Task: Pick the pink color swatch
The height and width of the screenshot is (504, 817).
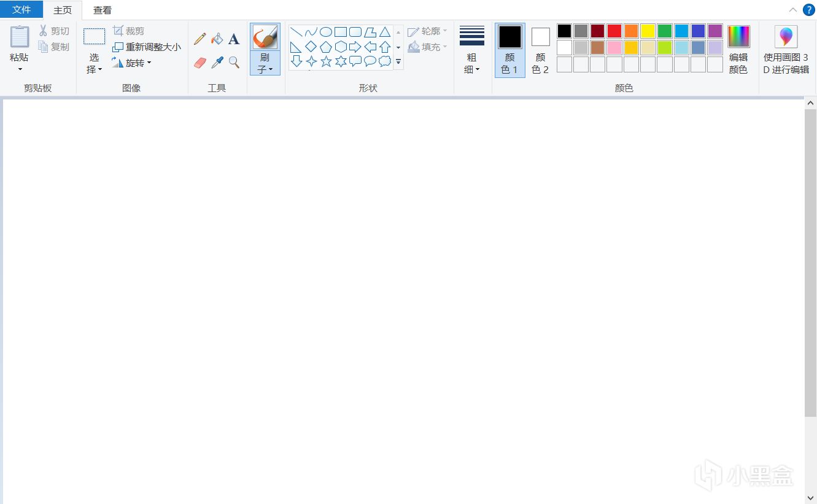Action: click(614, 47)
